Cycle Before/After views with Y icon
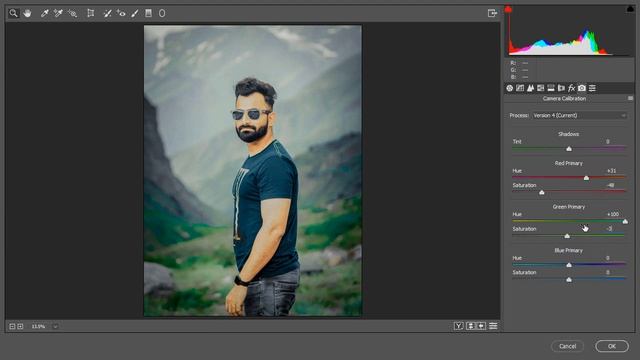The height and width of the screenshot is (360, 640). point(459,326)
